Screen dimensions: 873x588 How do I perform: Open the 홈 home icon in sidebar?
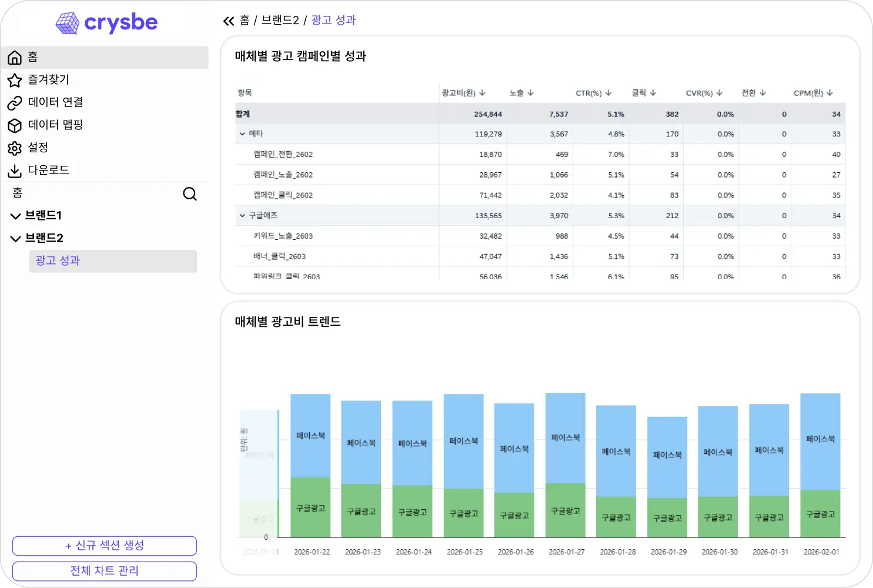[15, 57]
